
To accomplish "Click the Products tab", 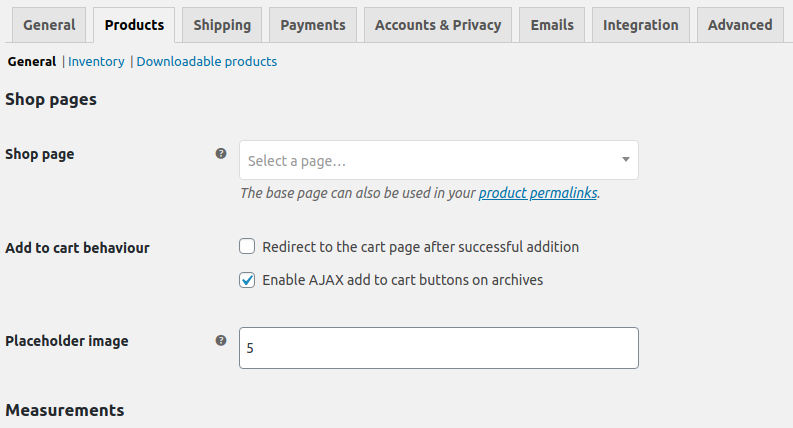I will tap(134, 25).
